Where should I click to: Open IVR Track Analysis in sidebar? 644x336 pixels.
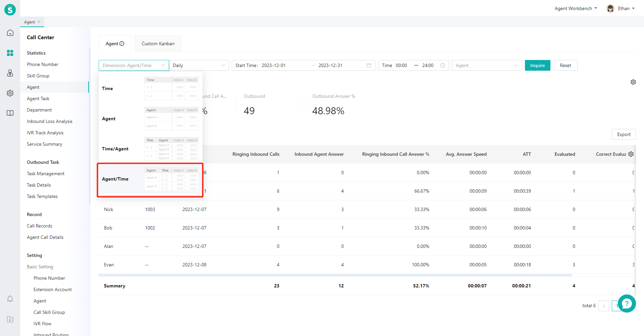point(45,133)
